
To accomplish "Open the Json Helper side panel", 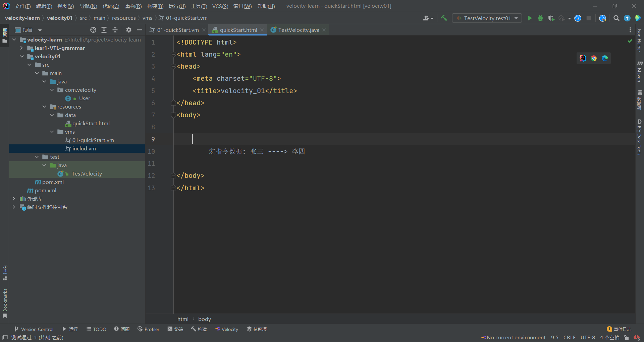I will [x=639, y=41].
